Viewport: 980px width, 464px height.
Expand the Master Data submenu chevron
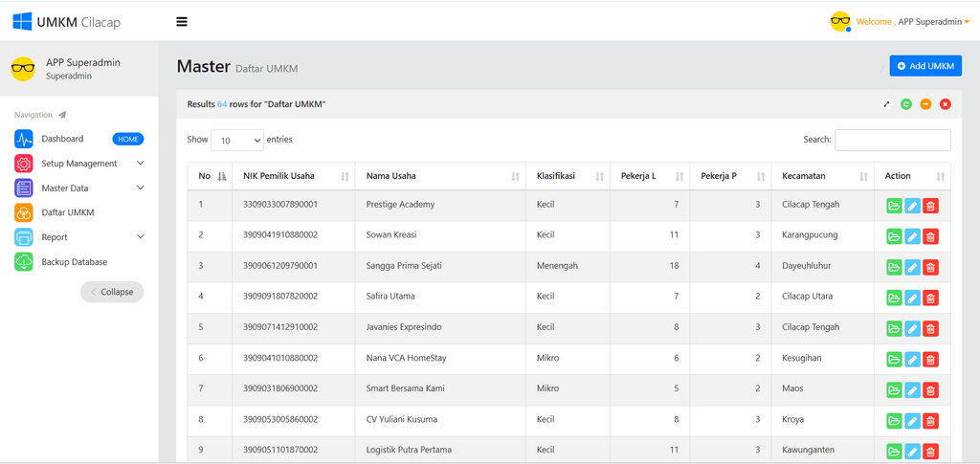click(x=140, y=188)
